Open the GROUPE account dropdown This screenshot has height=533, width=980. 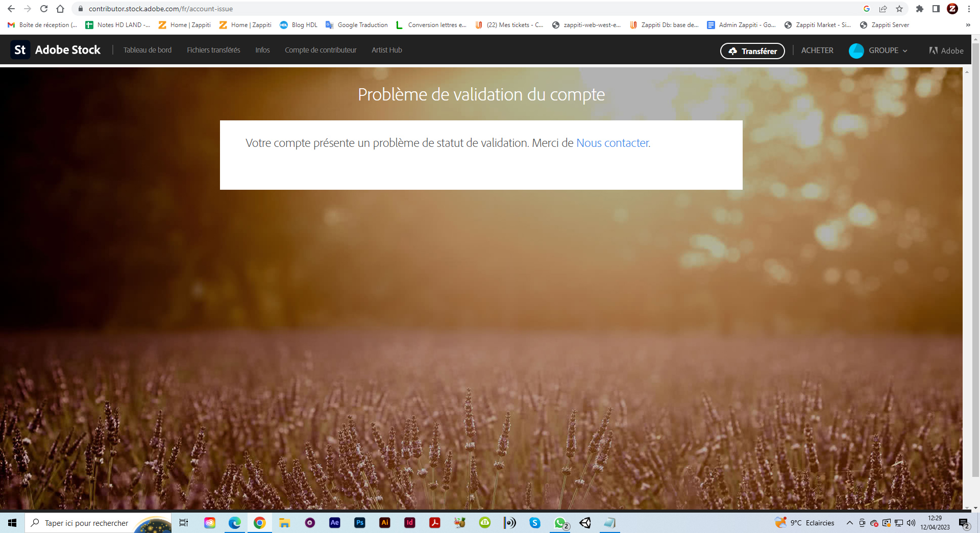[x=879, y=50]
